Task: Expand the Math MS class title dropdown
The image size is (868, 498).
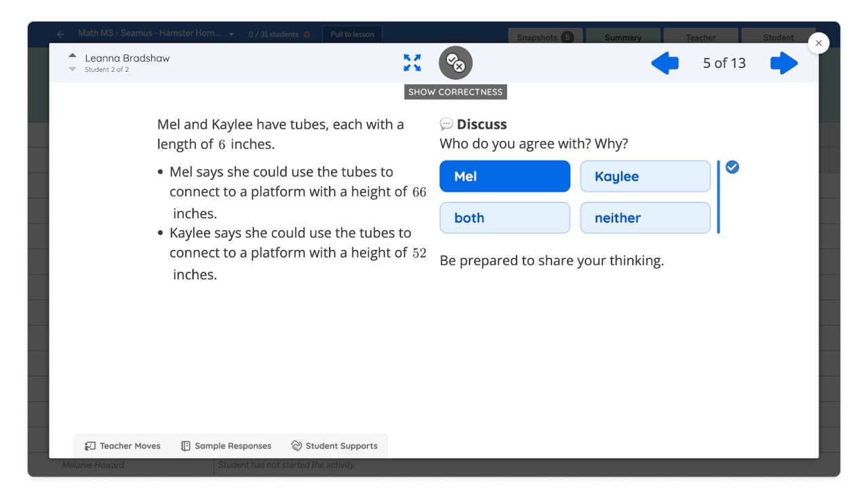Action: [231, 34]
